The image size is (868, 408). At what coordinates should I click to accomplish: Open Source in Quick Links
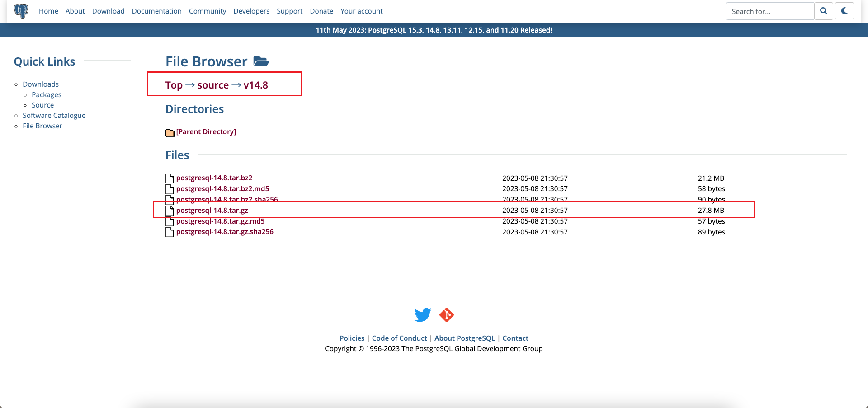click(x=43, y=105)
